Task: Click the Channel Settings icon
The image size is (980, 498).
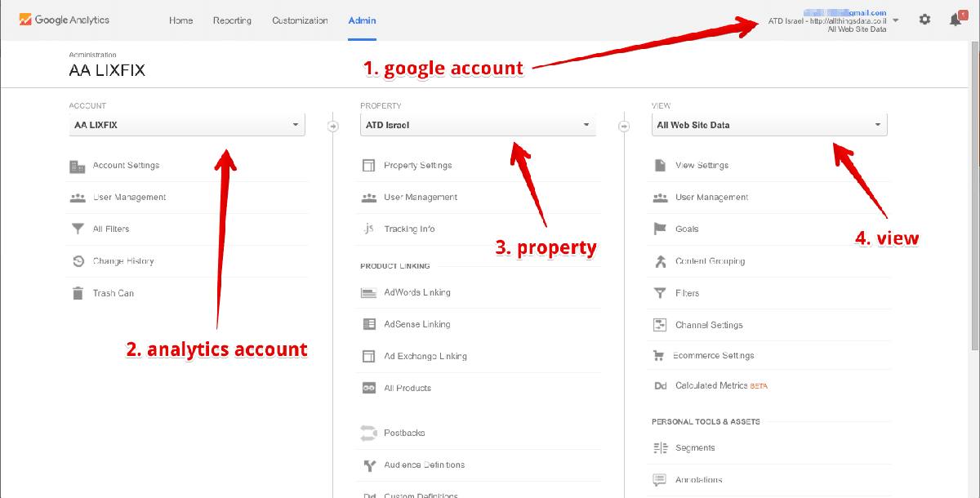Action: click(x=660, y=325)
